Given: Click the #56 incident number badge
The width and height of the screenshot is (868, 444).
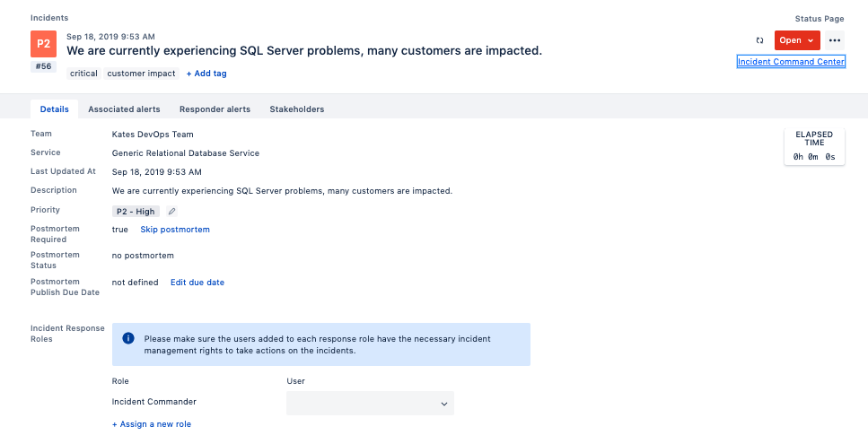Looking at the screenshot, I should tap(43, 66).
